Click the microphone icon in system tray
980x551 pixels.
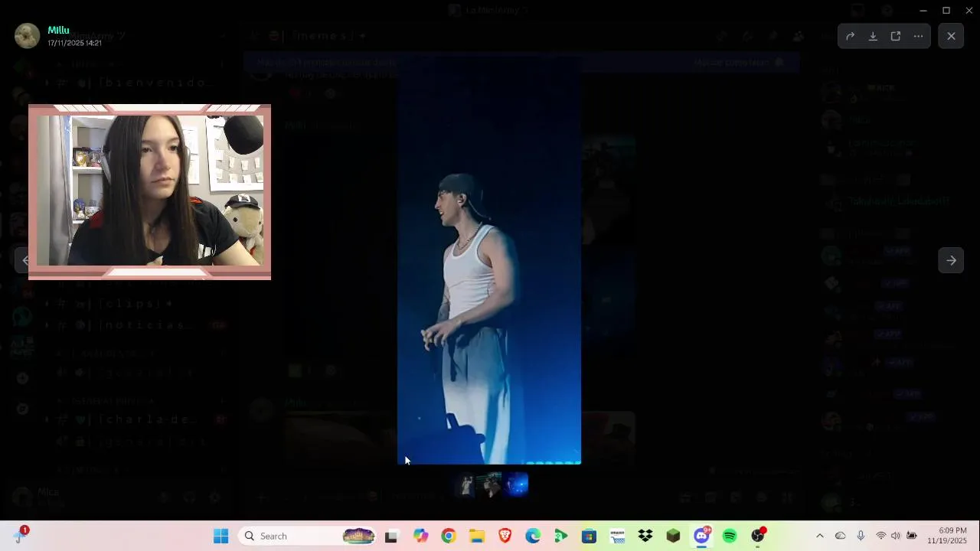click(x=861, y=536)
